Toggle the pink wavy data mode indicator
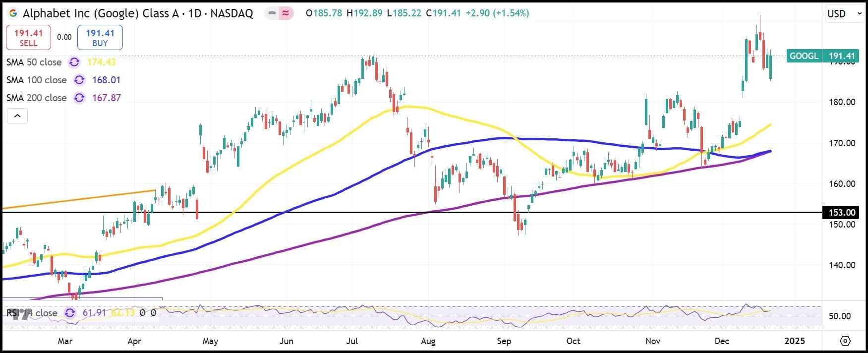868x353 pixels. (x=286, y=13)
